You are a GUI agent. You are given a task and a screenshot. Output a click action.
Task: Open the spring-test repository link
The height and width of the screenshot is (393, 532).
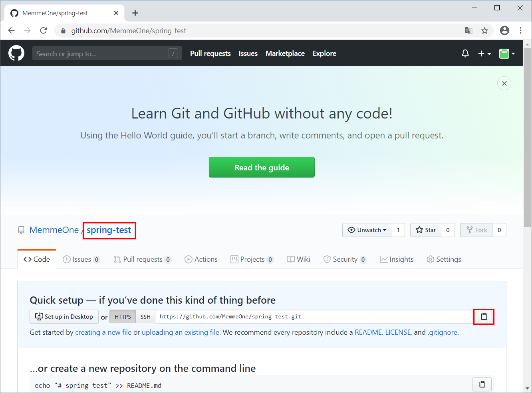pyautogui.click(x=109, y=230)
